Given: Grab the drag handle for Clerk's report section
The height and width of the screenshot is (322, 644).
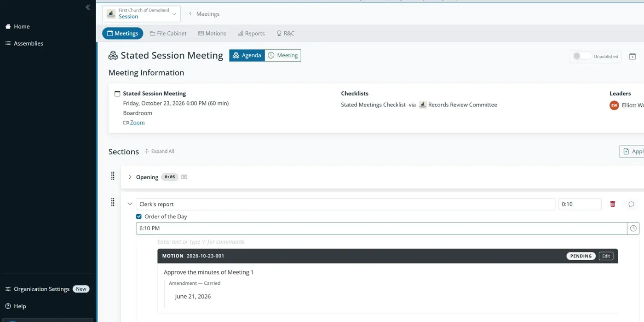Looking at the screenshot, I should 113,202.
